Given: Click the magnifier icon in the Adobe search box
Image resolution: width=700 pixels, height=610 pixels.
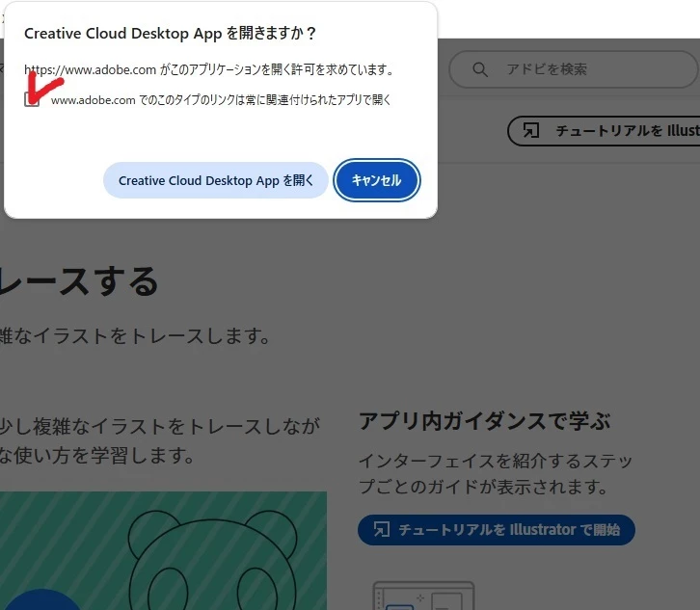Looking at the screenshot, I should pyautogui.click(x=480, y=69).
